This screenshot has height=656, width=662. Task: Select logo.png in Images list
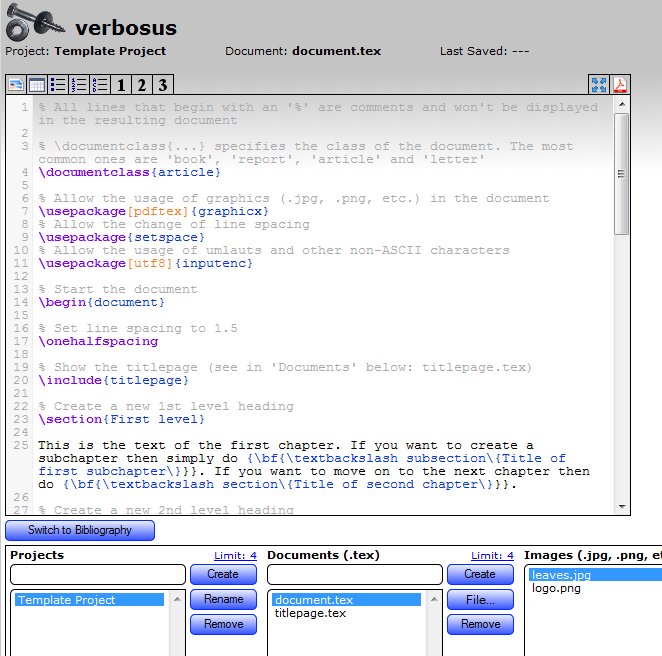[556, 588]
